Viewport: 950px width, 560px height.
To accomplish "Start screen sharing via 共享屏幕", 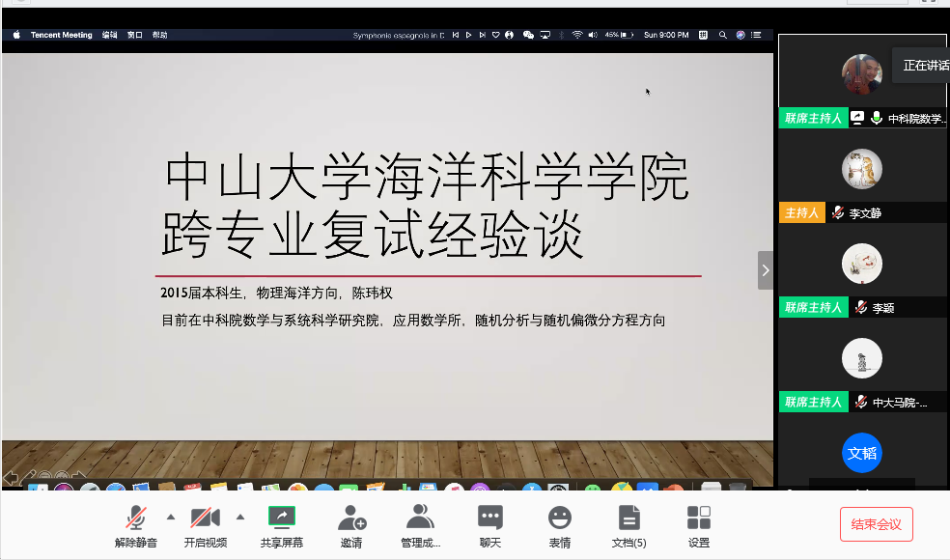I will pos(281,525).
